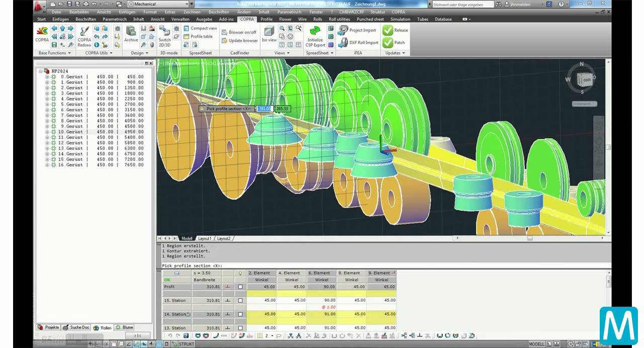644x348 pixels.
Task: Open the Layout1 drawing tab
Action: (204, 238)
